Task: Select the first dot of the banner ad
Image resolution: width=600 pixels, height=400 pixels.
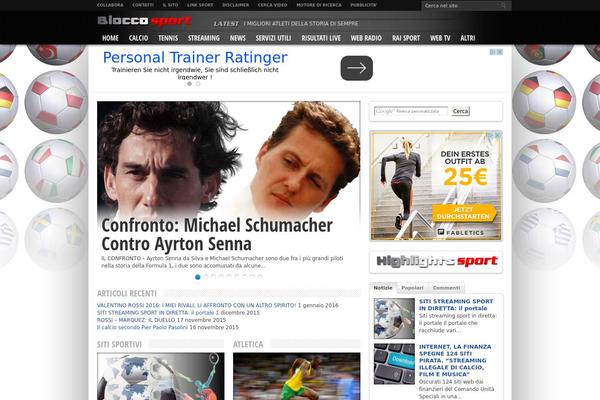Action: pyautogui.click(x=189, y=83)
